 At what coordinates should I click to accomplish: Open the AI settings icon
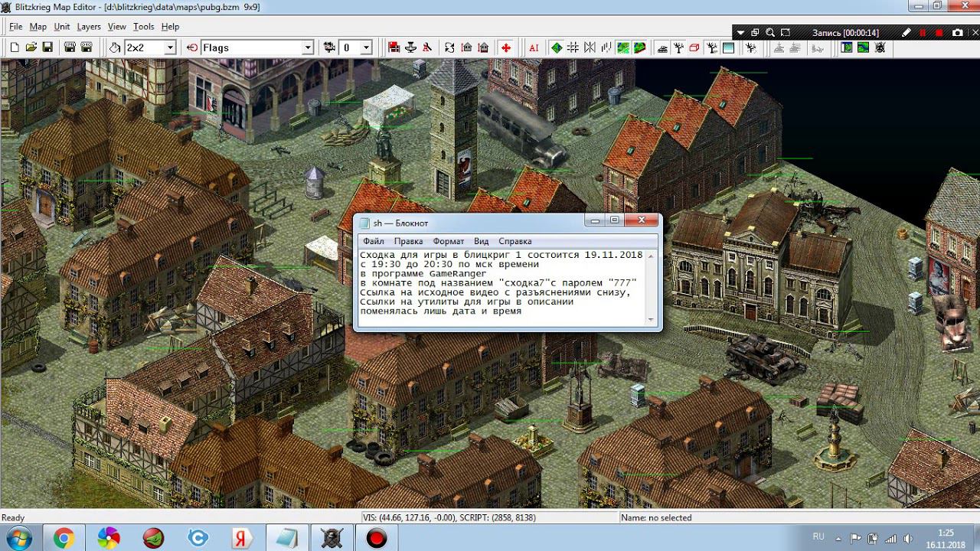pyautogui.click(x=534, y=47)
